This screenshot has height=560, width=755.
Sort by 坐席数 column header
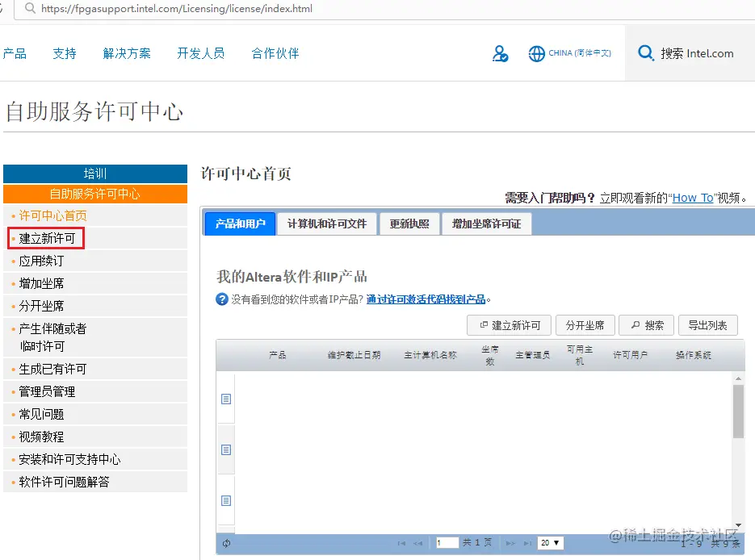[x=489, y=356]
